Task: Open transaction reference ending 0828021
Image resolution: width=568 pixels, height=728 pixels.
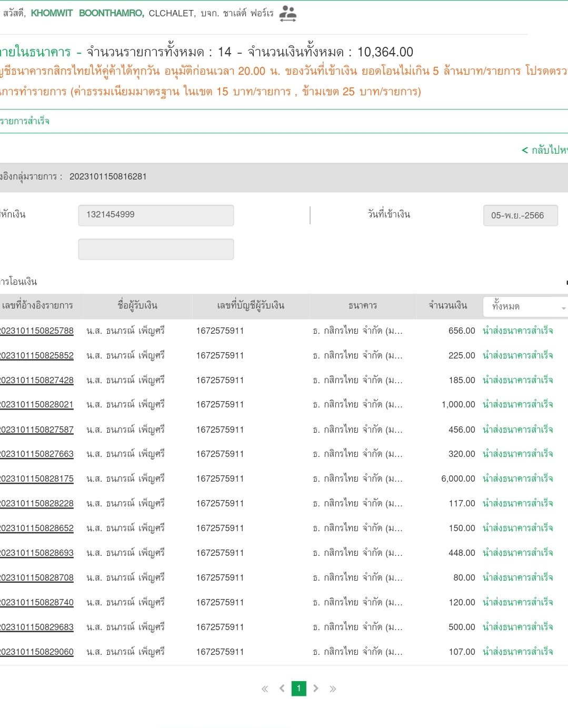Action: [37, 404]
